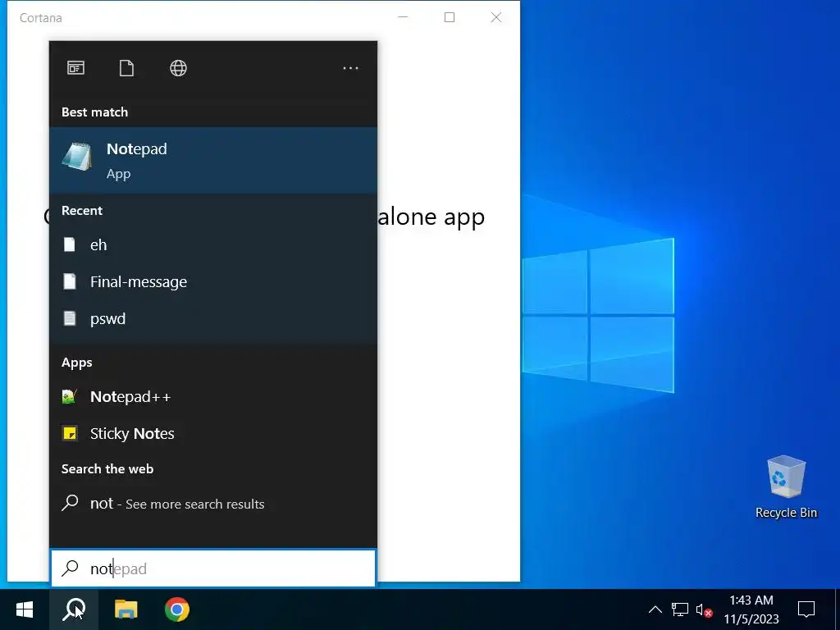Click the Sticky Notes yellow icon

70,433
